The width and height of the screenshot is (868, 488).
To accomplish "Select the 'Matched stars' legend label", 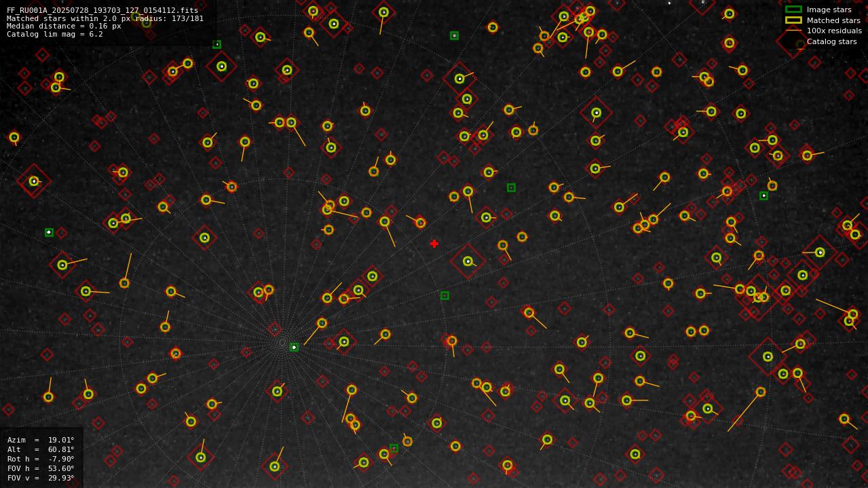I will tap(833, 20).
